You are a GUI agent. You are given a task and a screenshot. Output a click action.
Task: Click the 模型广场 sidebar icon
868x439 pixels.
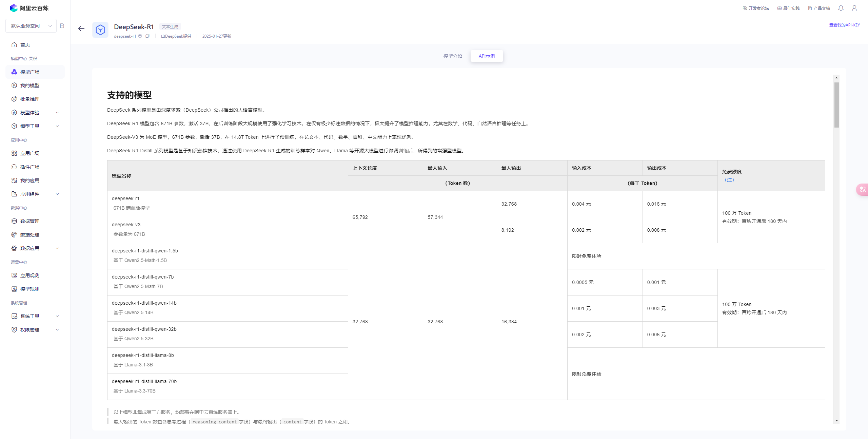coord(14,72)
